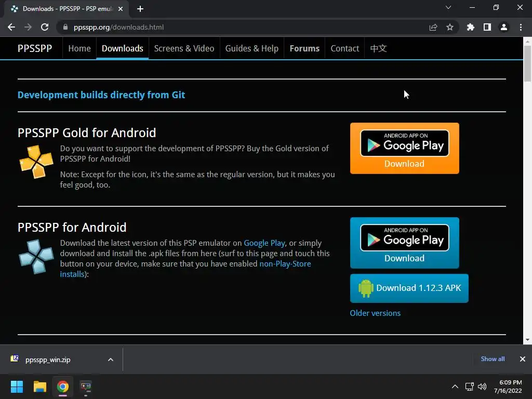Go to the Home menu item

pos(79,48)
